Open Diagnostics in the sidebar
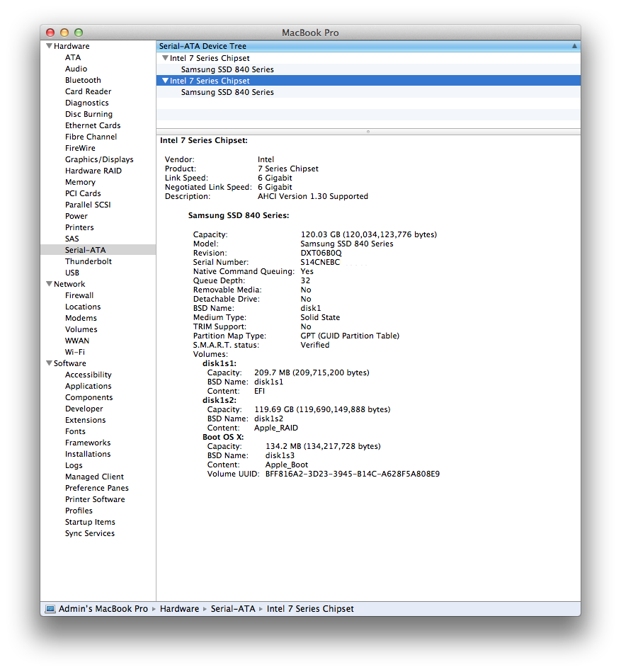The width and height of the screenshot is (621, 672). click(87, 103)
